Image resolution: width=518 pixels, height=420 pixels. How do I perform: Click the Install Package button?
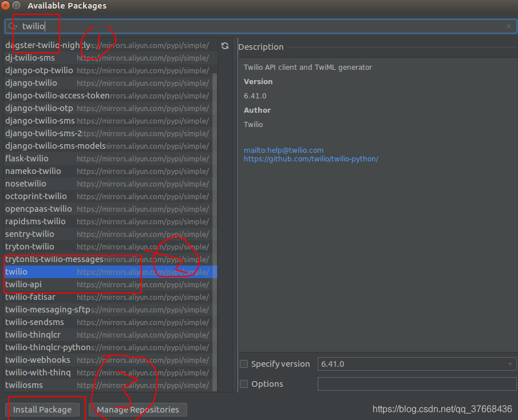pos(42,410)
